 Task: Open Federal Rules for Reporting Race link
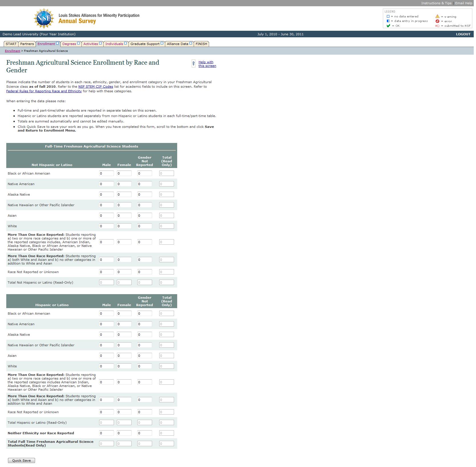click(x=44, y=91)
